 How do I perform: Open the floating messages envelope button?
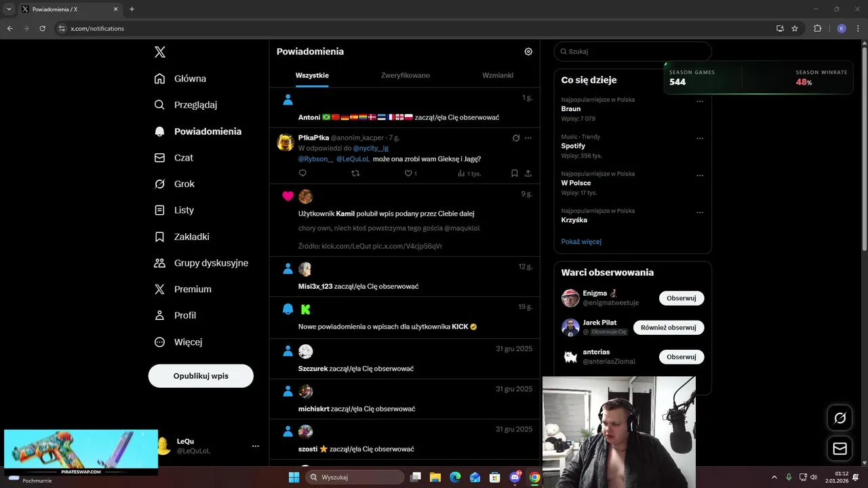[840, 449]
